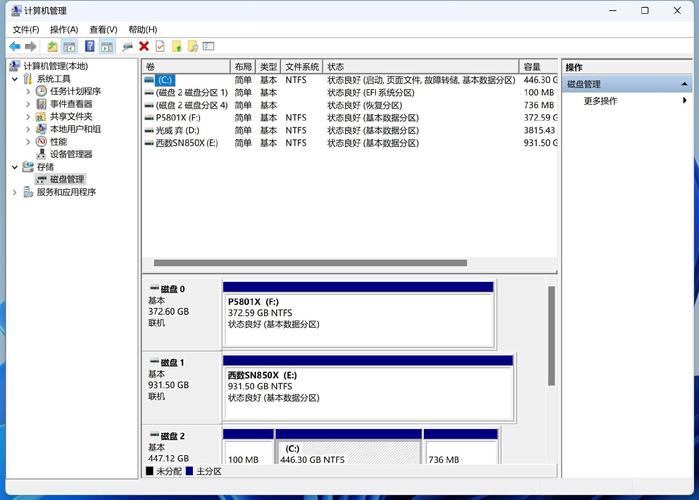
Task: Open the 查看(V) menu
Action: (x=103, y=30)
